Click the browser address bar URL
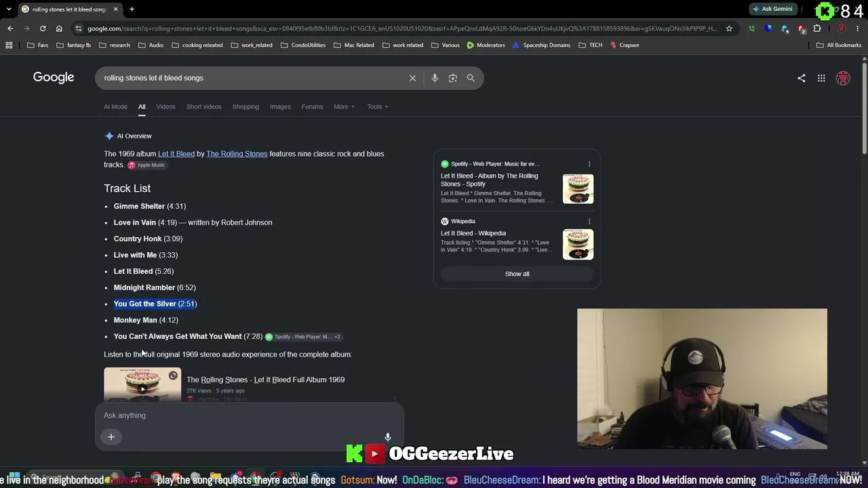This screenshot has height=488, width=868. click(x=401, y=28)
